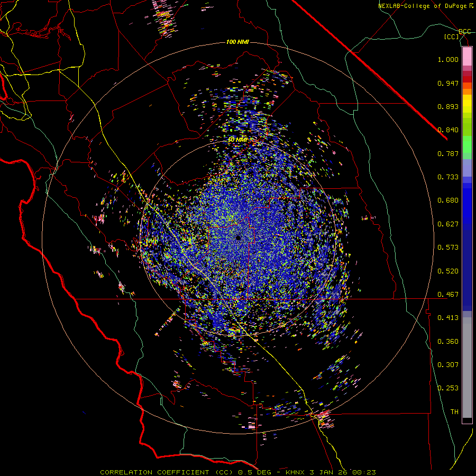The image size is (476, 476).
Task: Click the 0.680 scale value
Action: tap(448, 200)
